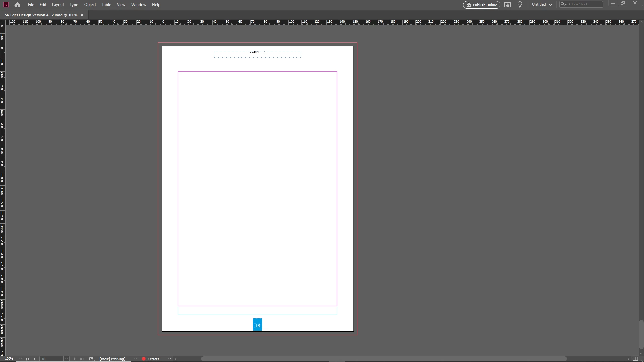Screen dimensions: 644x362
Task: Close the SR Eget Design document tab
Action: pyautogui.click(x=82, y=15)
